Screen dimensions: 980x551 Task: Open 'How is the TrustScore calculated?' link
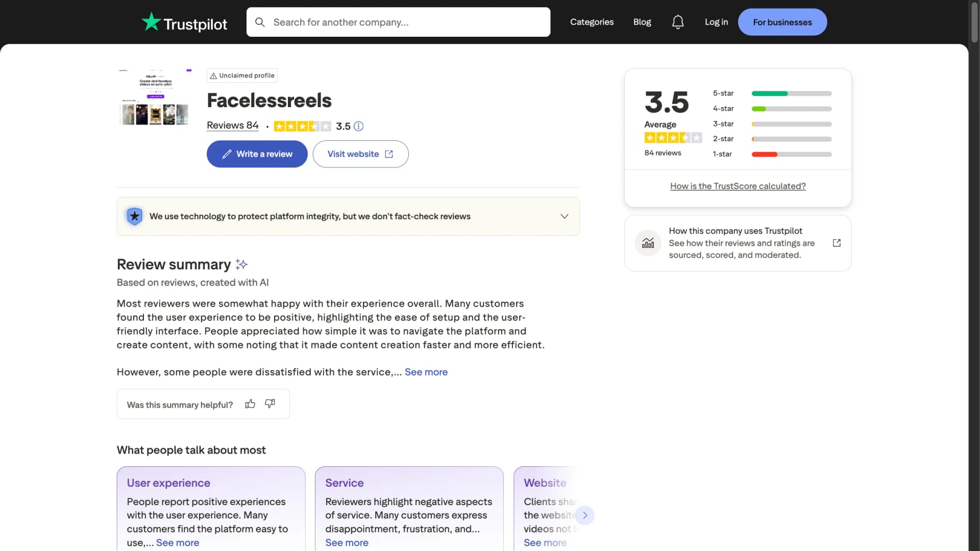pos(738,186)
